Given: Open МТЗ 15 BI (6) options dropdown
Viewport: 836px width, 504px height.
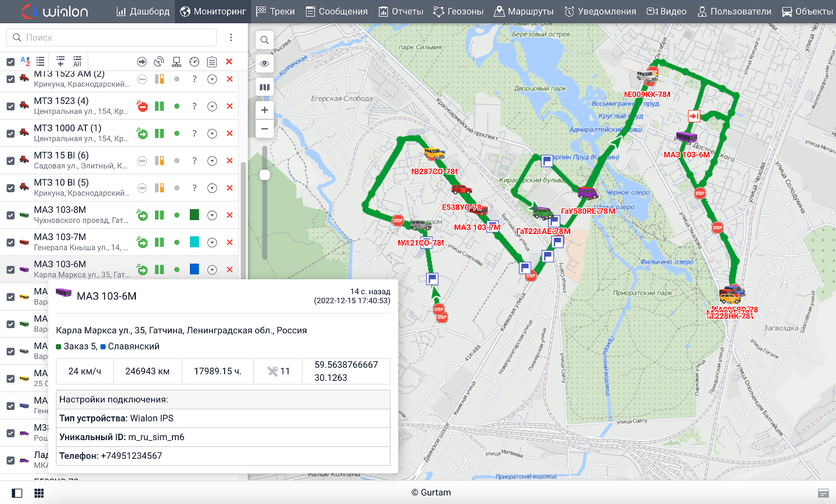Looking at the screenshot, I should [x=212, y=161].
